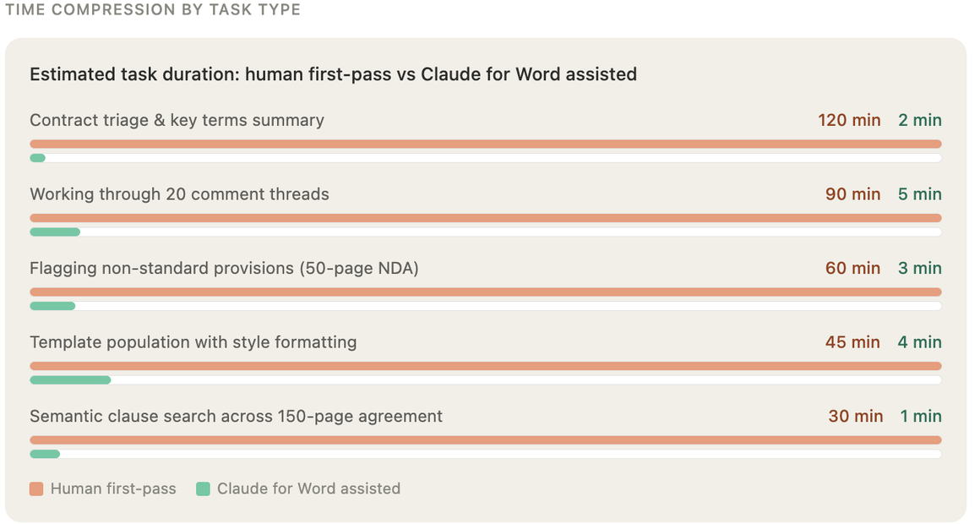The image size is (980, 524).
Task: Click the Working through 20 comment threads label
Action: click(179, 194)
